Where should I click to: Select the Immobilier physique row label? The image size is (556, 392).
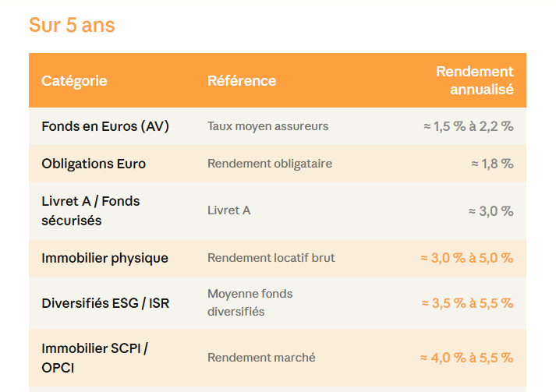[x=104, y=258]
